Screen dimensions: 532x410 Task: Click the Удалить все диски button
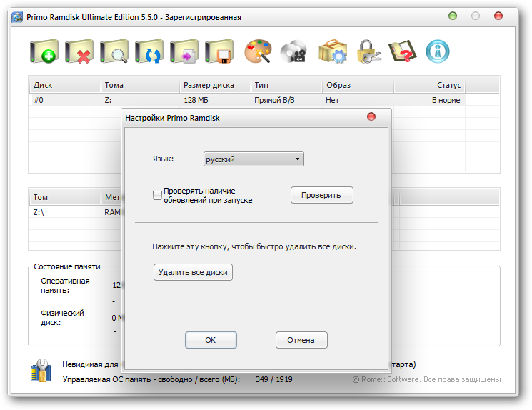coord(193,272)
